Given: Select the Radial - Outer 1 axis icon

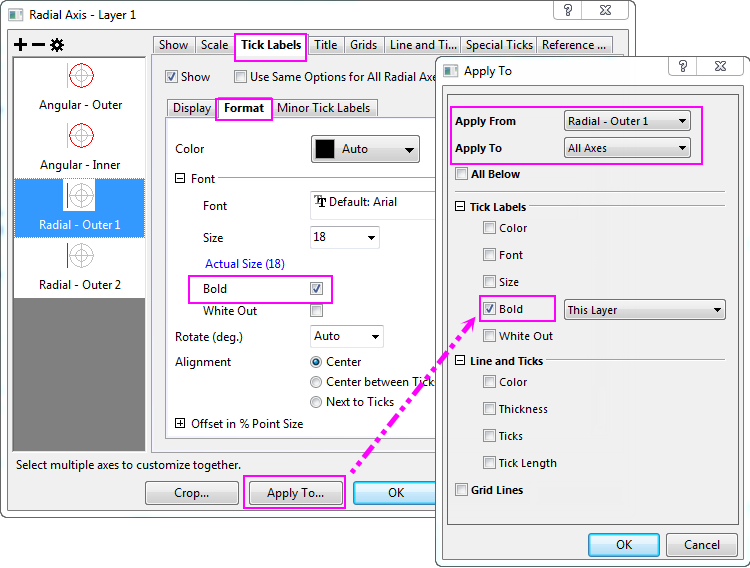Looking at the screenshot, I should [80, 195].
